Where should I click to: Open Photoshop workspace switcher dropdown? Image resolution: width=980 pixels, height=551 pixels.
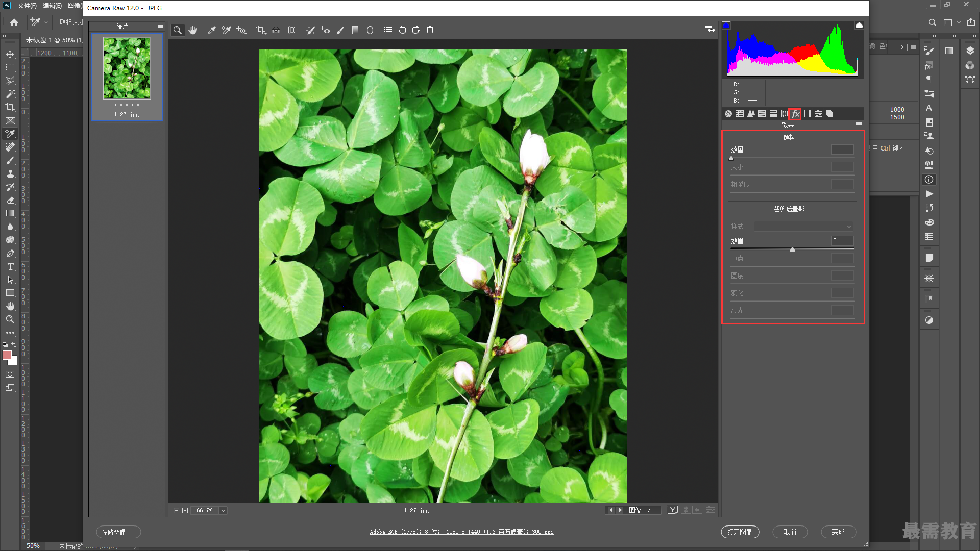click(952, 22)
